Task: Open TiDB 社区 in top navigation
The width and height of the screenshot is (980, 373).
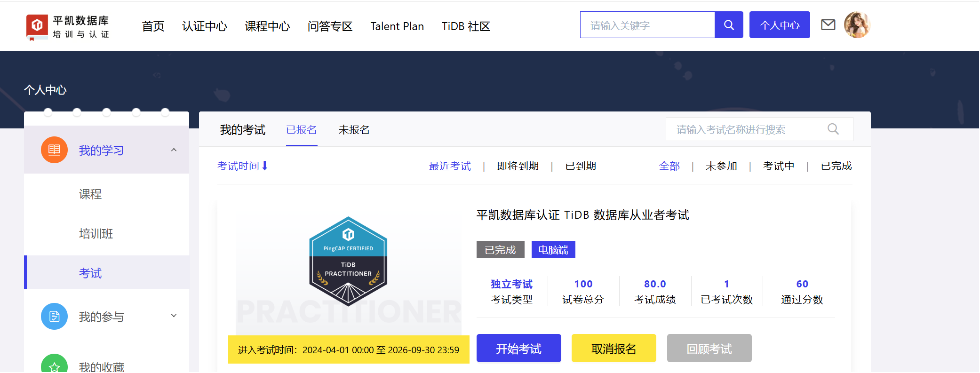Action: 466,26
